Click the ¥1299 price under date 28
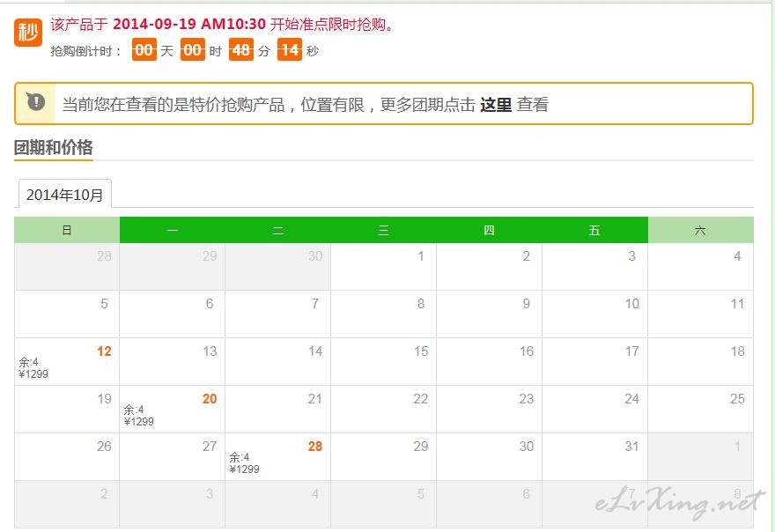The width and height of the screenshot is (775, 532). 245,469
